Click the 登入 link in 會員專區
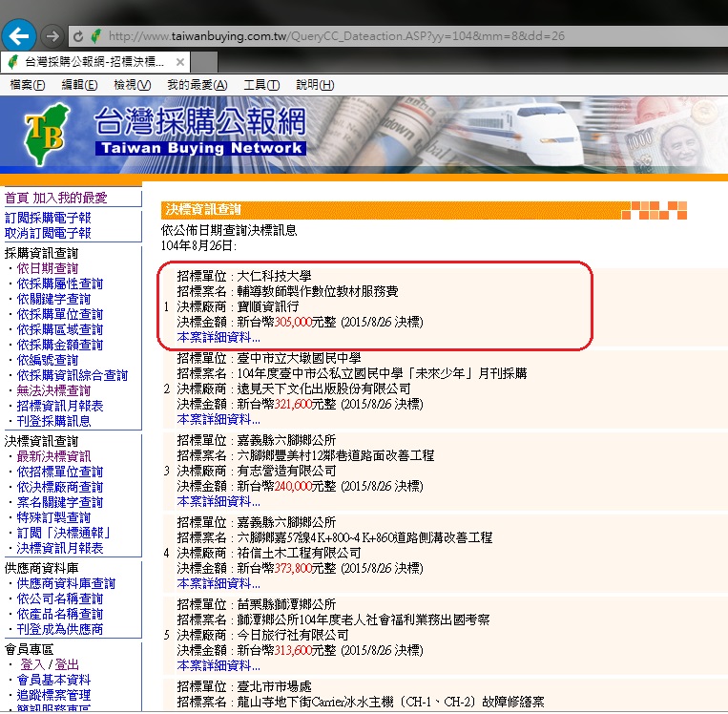Viewport: 728px width, 714px height. tap(32, 664)
